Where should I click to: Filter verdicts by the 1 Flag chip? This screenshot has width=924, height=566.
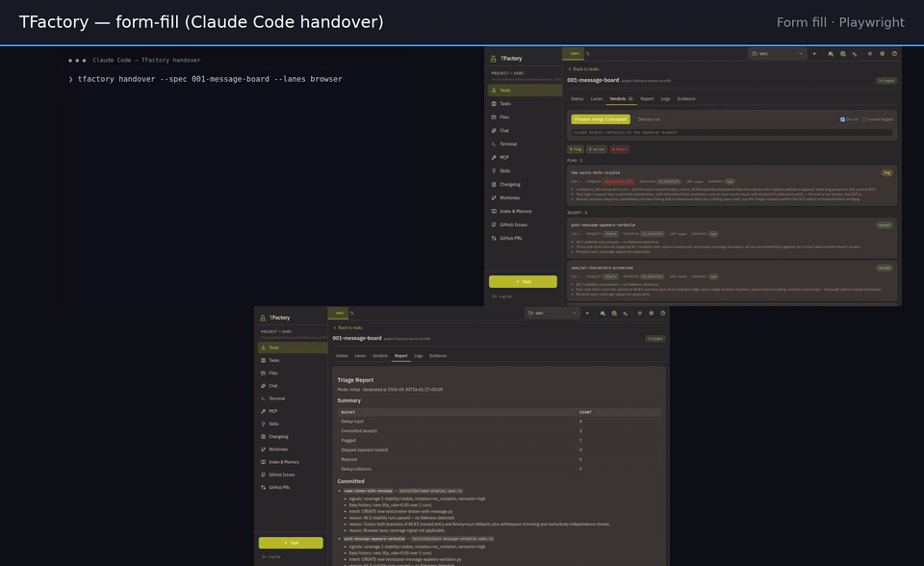coord(576,149)
